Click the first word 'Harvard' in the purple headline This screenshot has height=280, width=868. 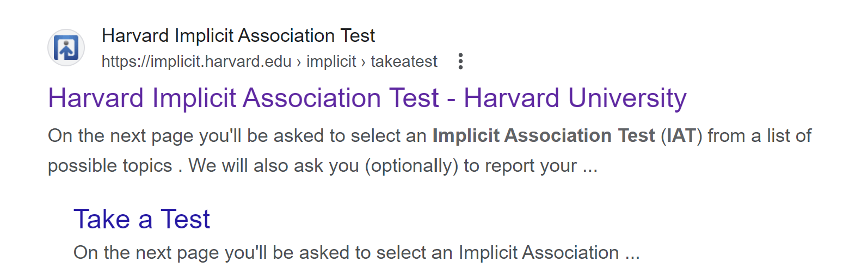pos(97,98)
